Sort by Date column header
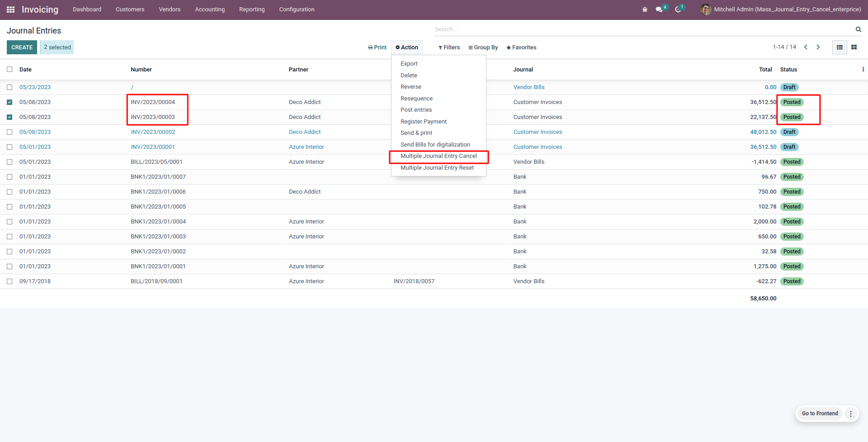This screenshot has width=868, height=442. (x=25, y=70)
